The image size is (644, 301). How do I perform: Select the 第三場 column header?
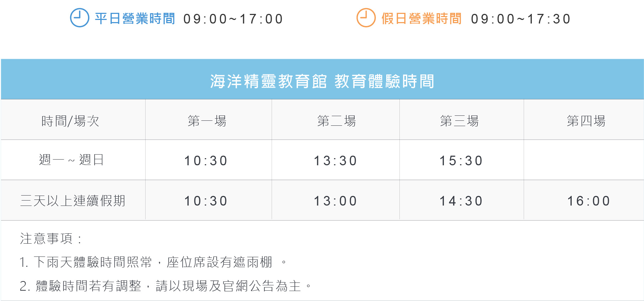pos(459,121)
